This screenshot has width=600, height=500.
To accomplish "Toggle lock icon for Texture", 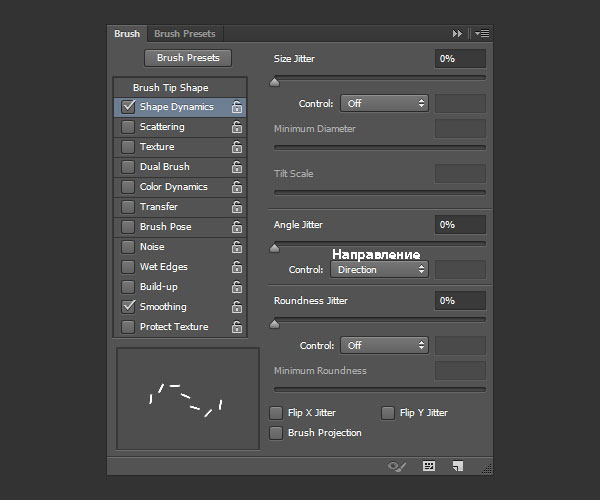I will [237, 147].
